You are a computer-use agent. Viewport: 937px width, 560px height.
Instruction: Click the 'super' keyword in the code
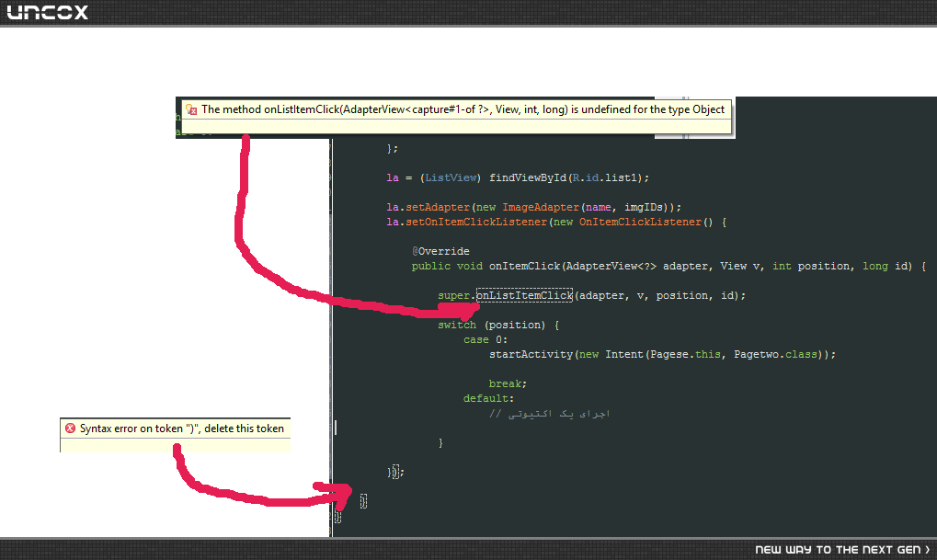453,295
